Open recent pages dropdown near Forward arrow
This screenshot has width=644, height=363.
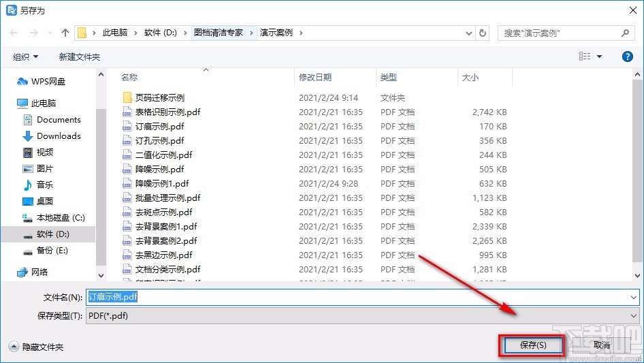50,33
